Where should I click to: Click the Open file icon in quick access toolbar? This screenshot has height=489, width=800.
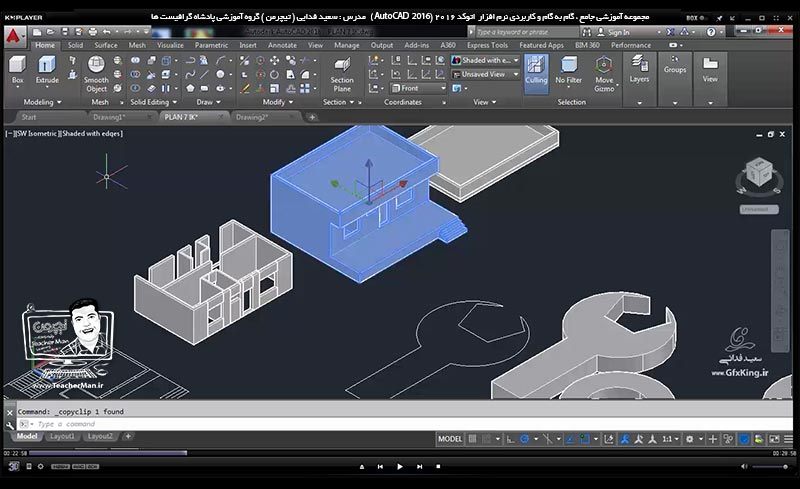tap(51, 32)
